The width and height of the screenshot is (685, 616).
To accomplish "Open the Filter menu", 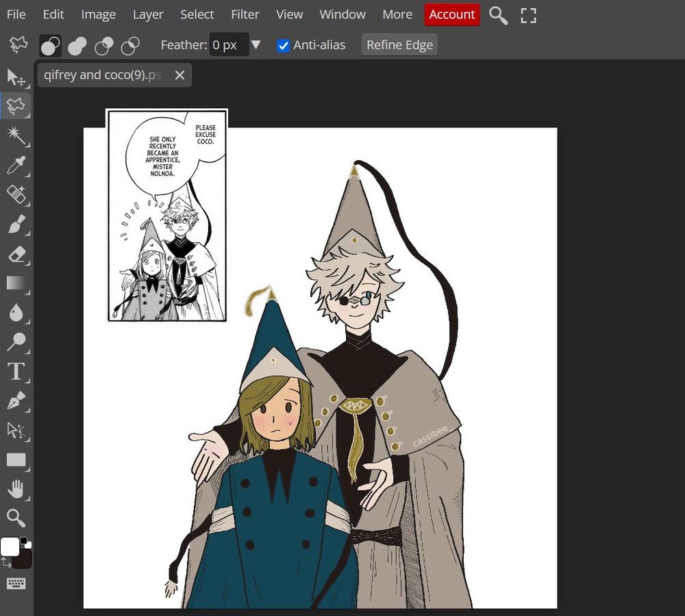I will point(245,14).
